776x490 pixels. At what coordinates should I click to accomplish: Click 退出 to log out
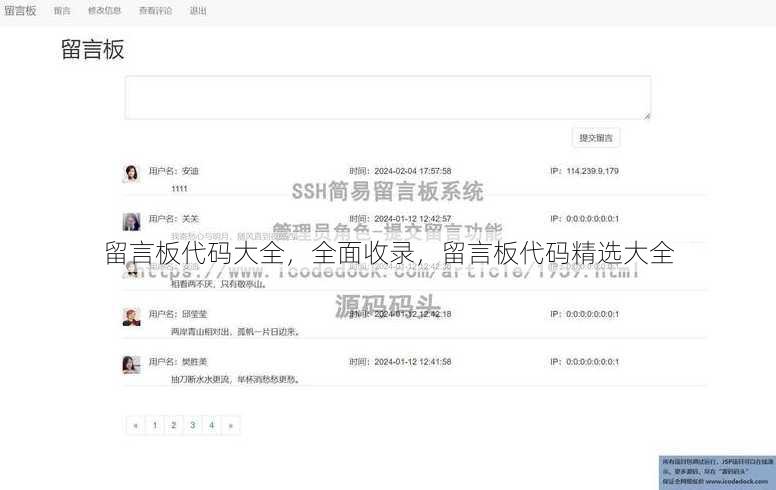(198, 10)
